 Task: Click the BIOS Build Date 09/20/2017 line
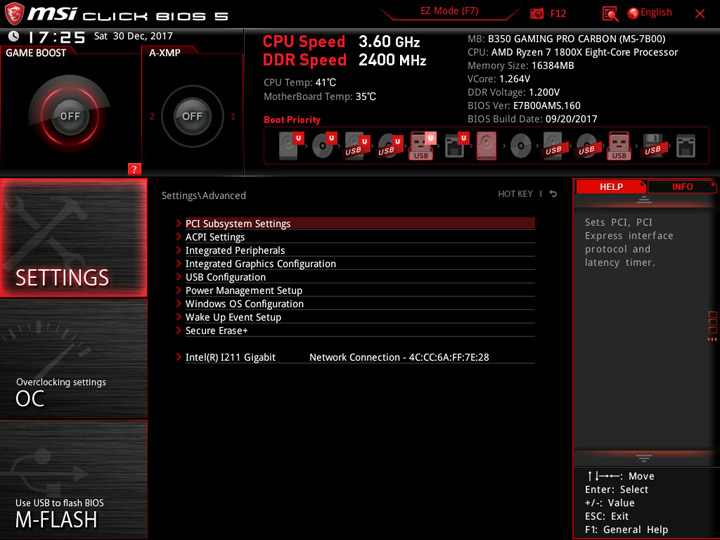click(532, 119)
